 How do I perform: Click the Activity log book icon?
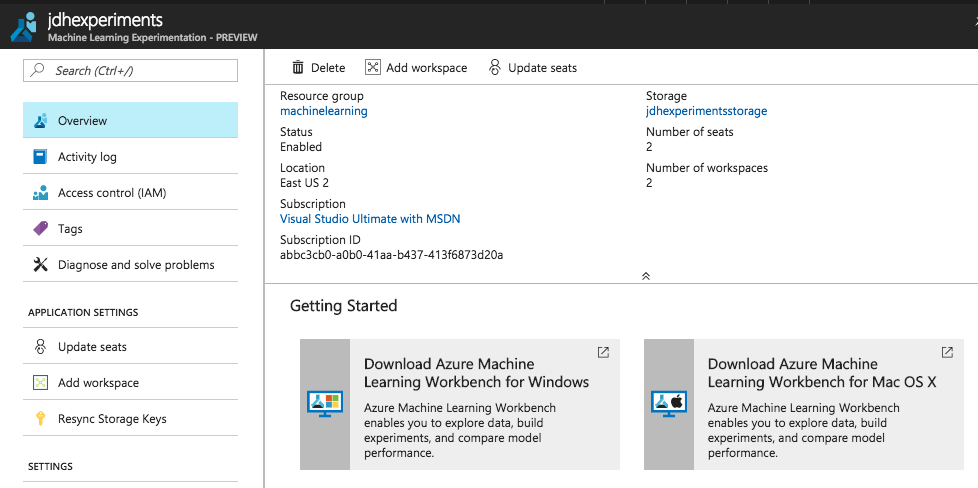click(x=40, y=157)
